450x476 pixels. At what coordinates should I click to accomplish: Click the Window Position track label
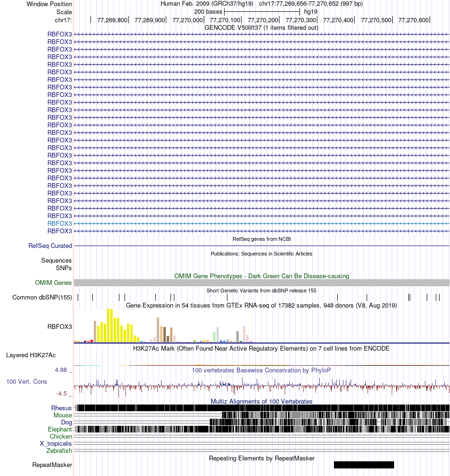point(49,4)
